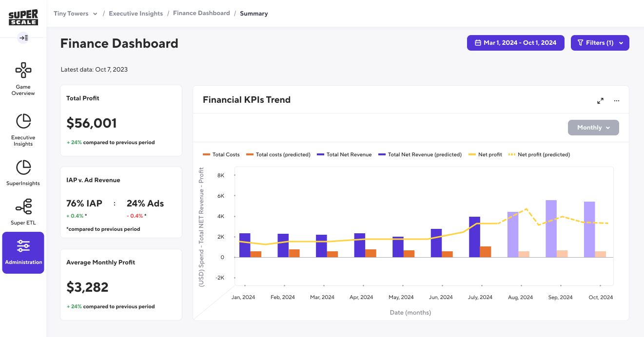Image resolution: width=644 pixels, height=337 pixels.
Task: Open Super ETL workflow icon
Action: coord(23,207)
